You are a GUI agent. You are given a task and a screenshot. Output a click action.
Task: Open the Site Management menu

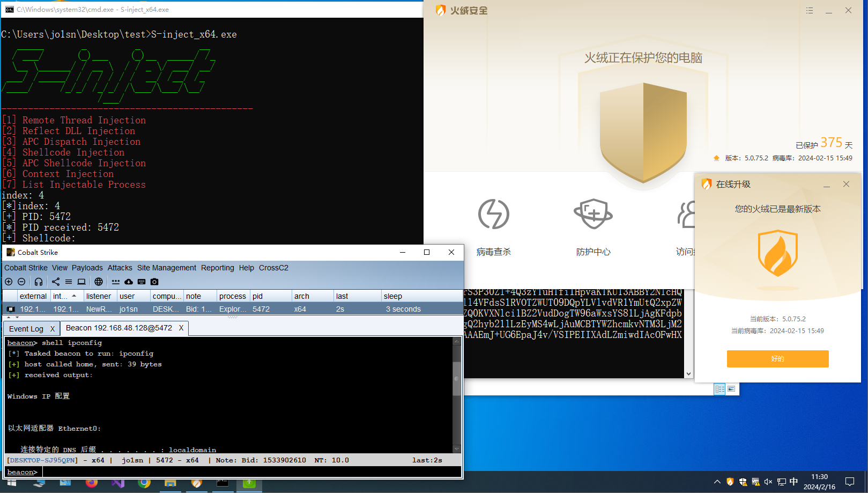(x=167, y=268)
